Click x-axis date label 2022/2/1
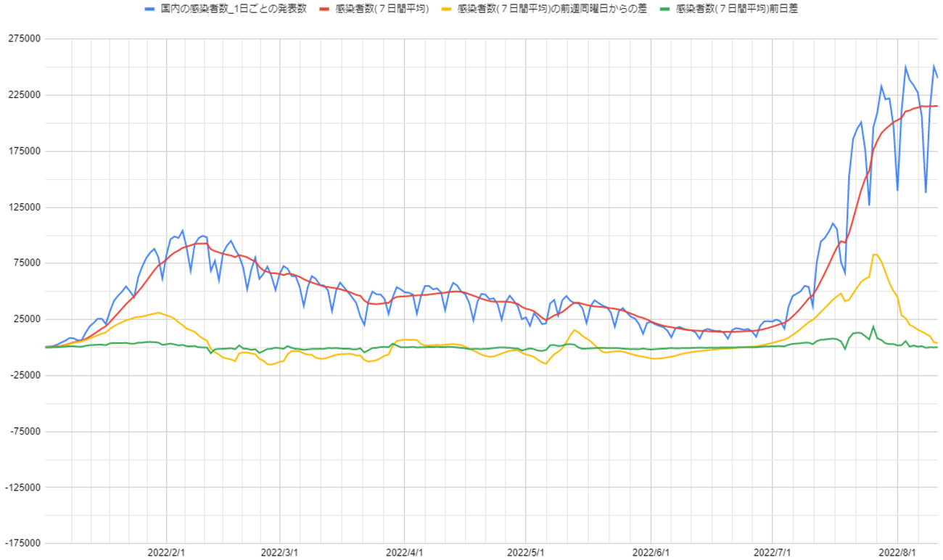 167,553
